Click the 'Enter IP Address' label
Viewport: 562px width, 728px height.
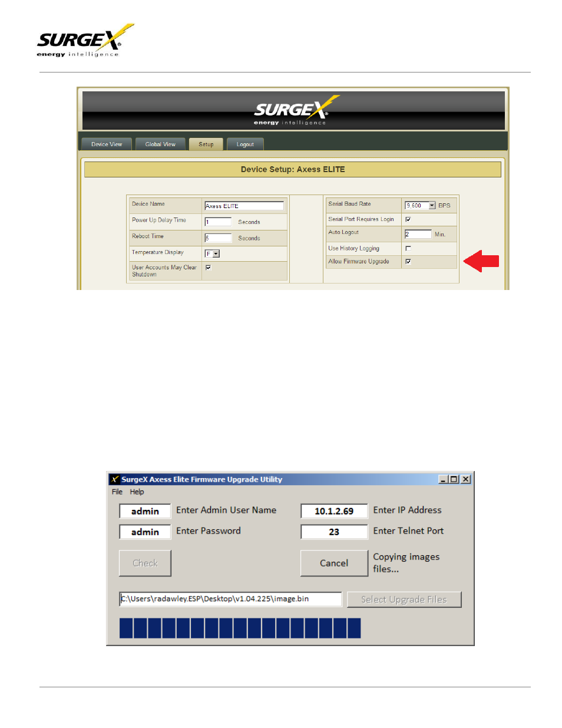[407, 510]
